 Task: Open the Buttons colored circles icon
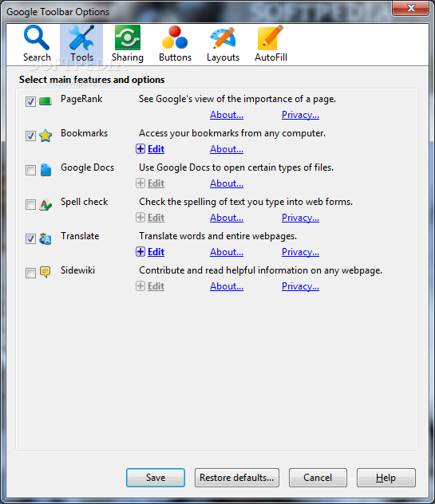click(175, 37)
